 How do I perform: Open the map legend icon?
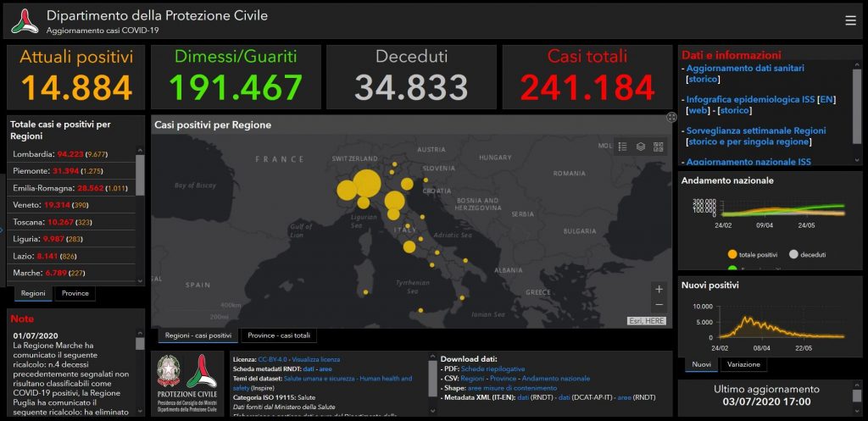point(622,147)
